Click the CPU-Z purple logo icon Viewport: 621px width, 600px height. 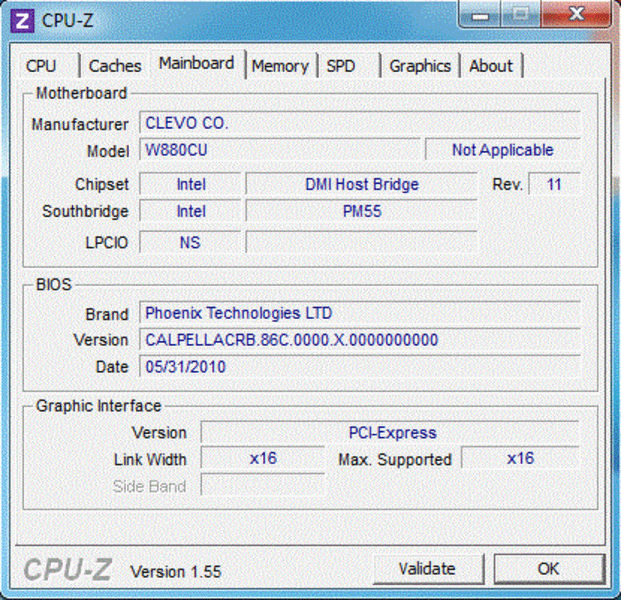pos(22,21)
